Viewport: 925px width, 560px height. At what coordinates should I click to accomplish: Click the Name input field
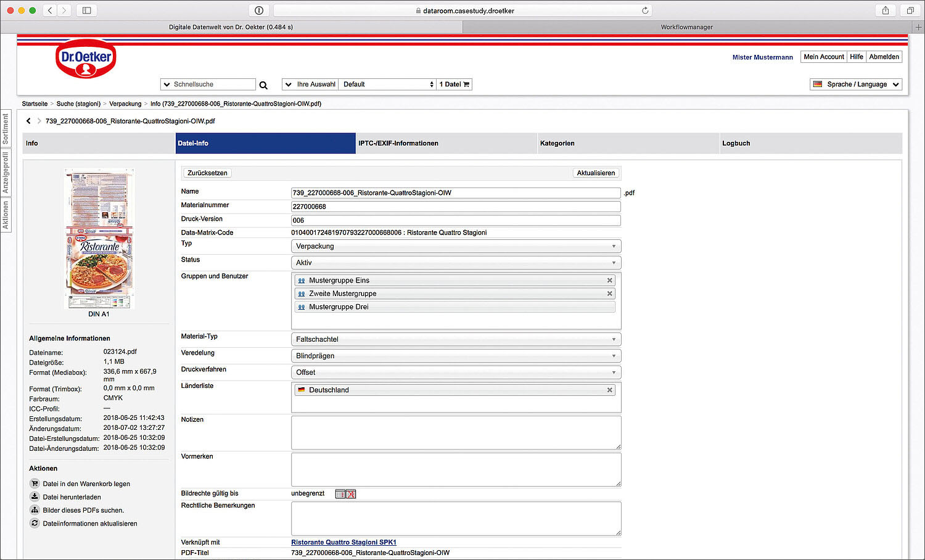456,193
